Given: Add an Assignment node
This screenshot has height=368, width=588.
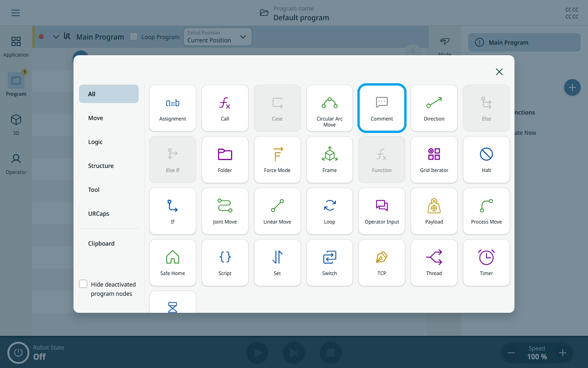Looking at the screenshot, I should pos(173,108).
